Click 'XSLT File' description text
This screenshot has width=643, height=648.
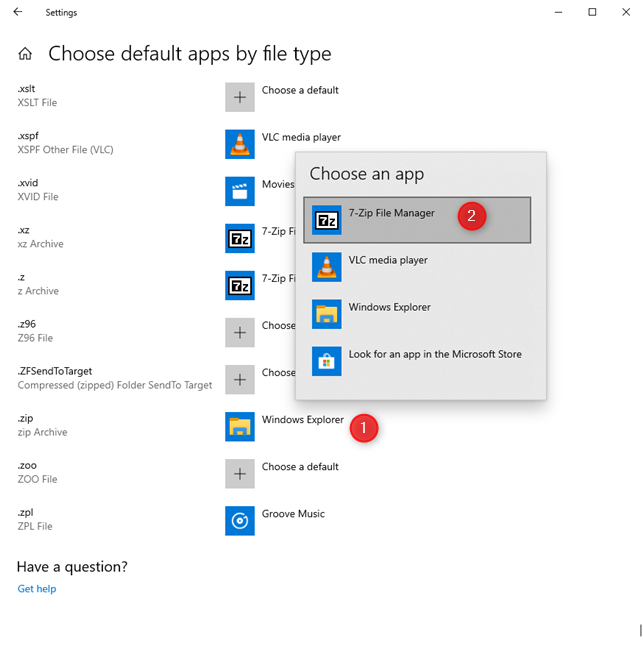coord(37,102)
